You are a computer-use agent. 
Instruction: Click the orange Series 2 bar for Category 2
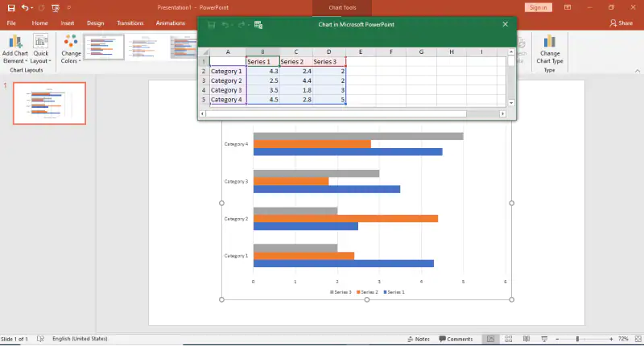(345, 218)
